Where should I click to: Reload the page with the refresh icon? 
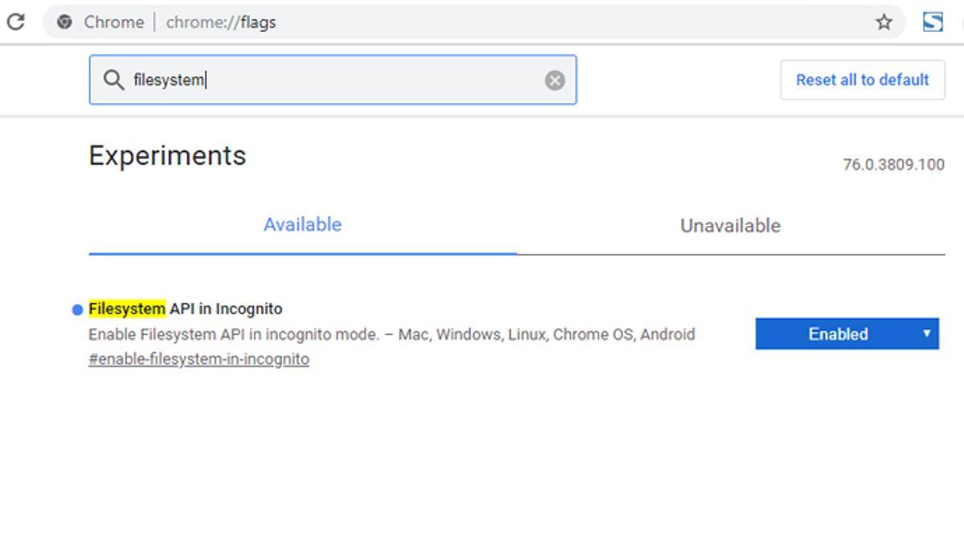pyautogui.click(x=14, y=22)
